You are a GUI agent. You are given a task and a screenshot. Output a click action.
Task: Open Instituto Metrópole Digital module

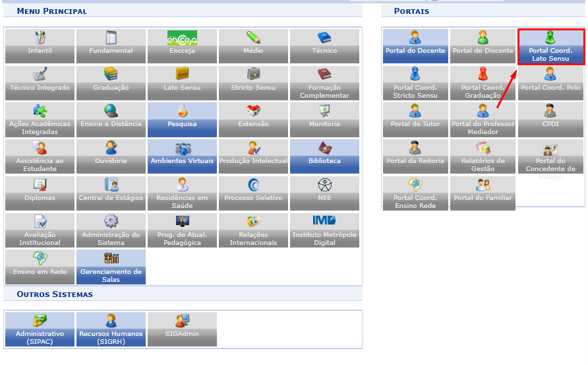pyautogui.click(x=325, y=230)
